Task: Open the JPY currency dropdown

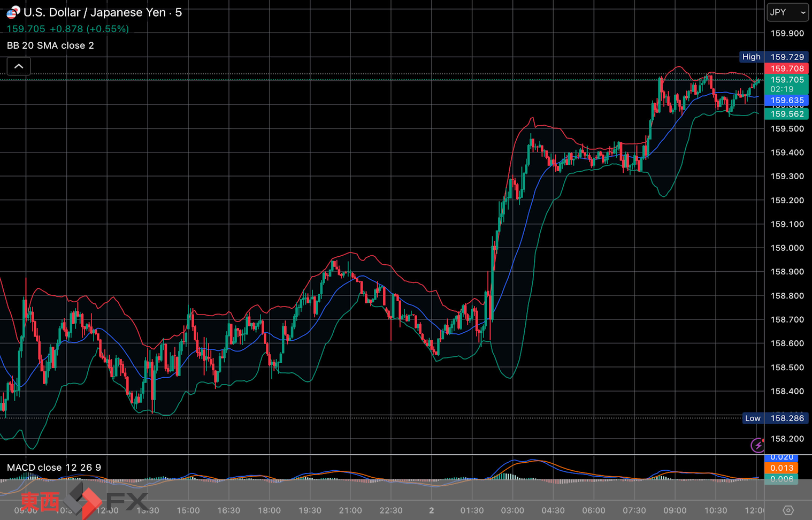Action: click(787, 12)
